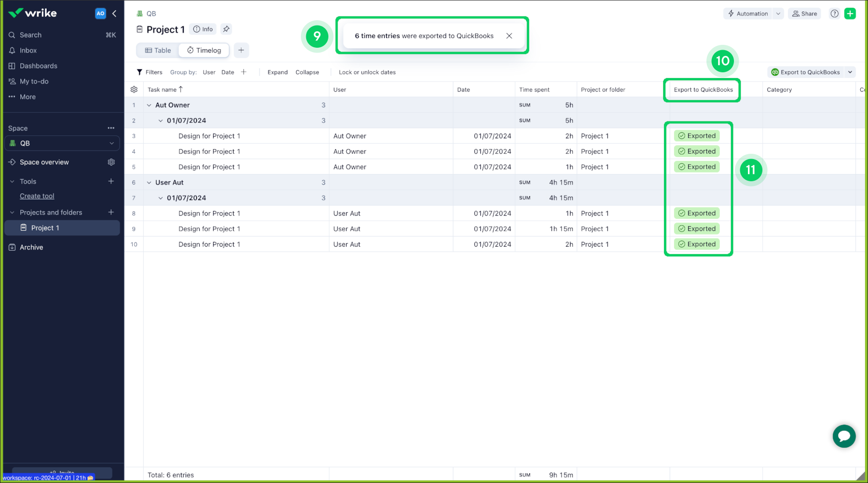Open Dashboards from the sidebar
Viewport: 868px width, 483px height.
coord(39,66)
